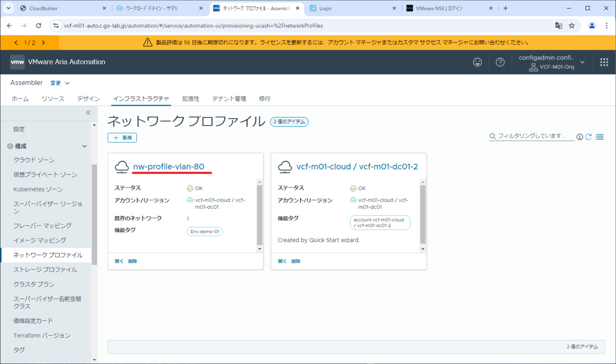Click the feedback smiley face icon
Screen dimensions: 616x364
click(x=477, y=62)
